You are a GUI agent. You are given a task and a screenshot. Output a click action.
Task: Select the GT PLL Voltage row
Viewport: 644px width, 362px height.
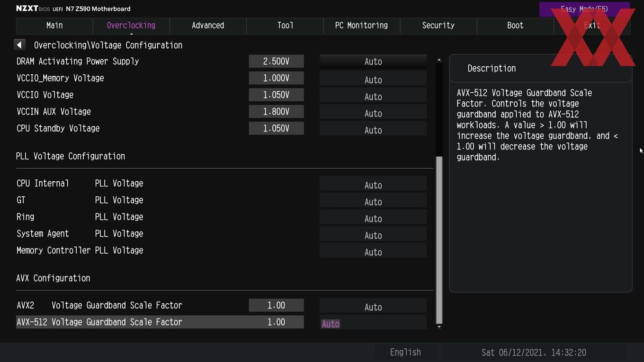80,200
